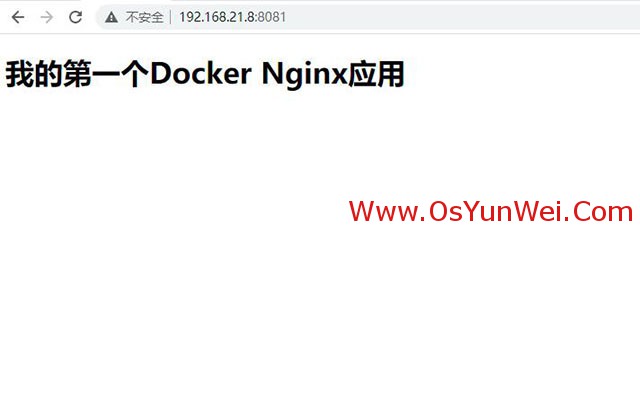The height and width of the screenshot is (401, 640).
Task: Click the separator beside 不安全 label
Action: point(171,17)
